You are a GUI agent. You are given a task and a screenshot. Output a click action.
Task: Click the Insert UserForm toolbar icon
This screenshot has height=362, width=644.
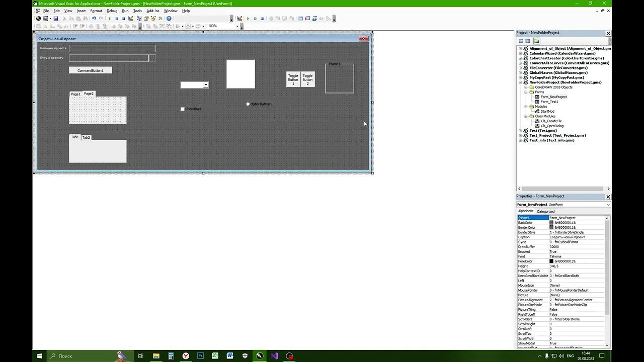point(45,19)
